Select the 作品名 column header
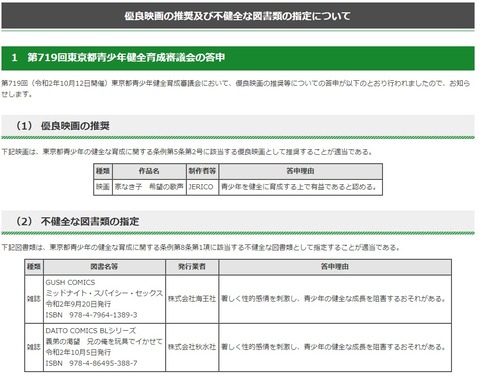Screen dimensions: 480x376 tap(149, 171)
